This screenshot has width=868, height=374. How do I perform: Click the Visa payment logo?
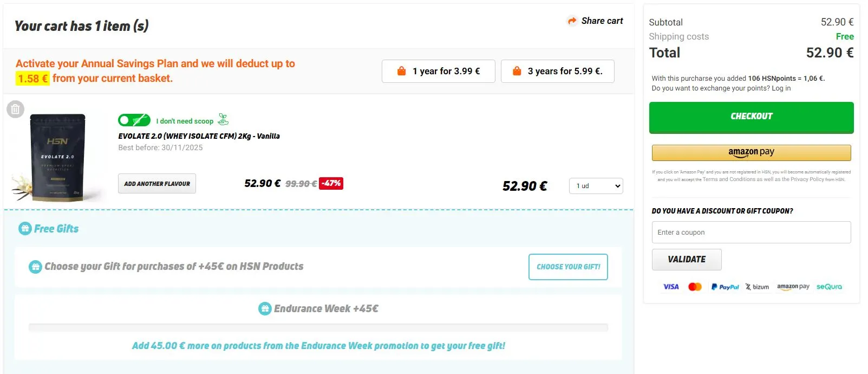coord(671,287)
